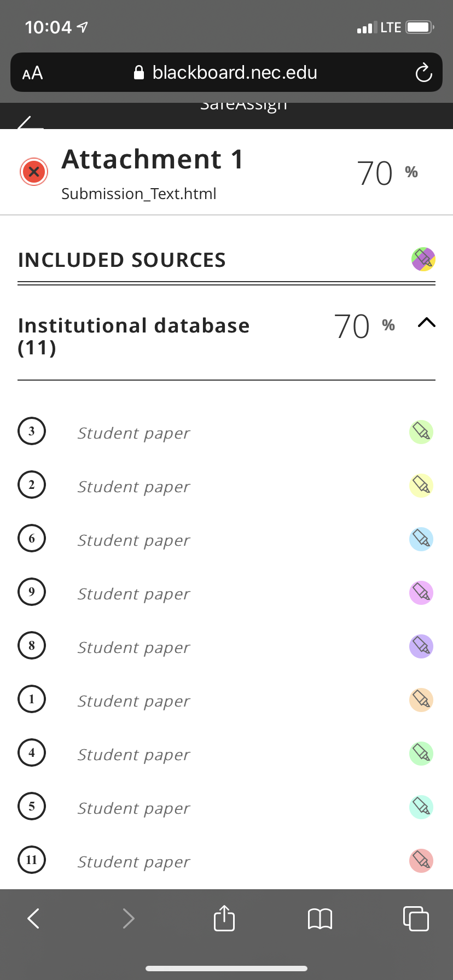Collapse the Institutional database section
The height and width of the screenshot is (980, 453).
tap(427, 323)
